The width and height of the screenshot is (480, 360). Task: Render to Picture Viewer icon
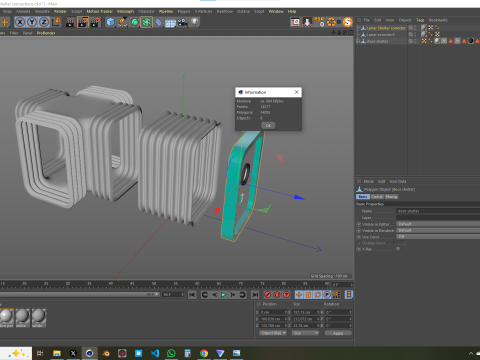[83, 22]
